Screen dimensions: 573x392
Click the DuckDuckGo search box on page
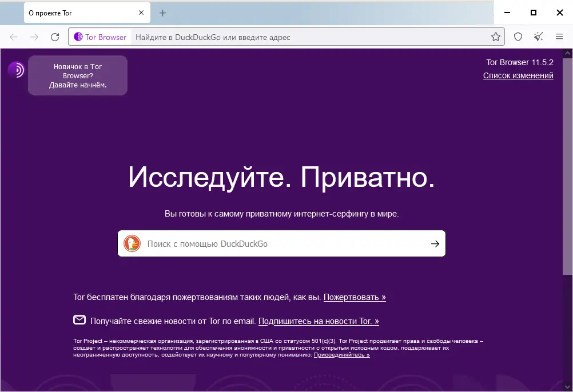coord(281,243)
